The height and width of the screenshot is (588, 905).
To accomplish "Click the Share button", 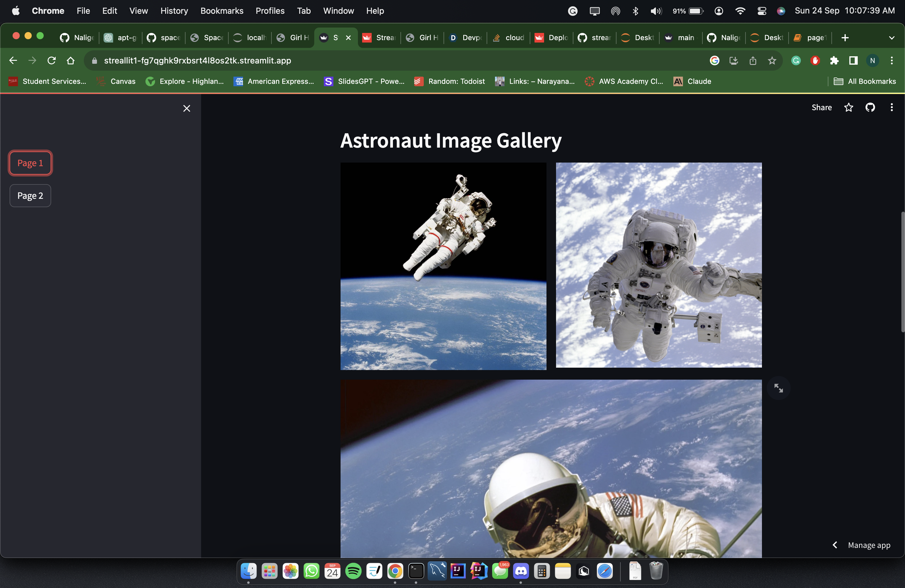I will point(821,108).
